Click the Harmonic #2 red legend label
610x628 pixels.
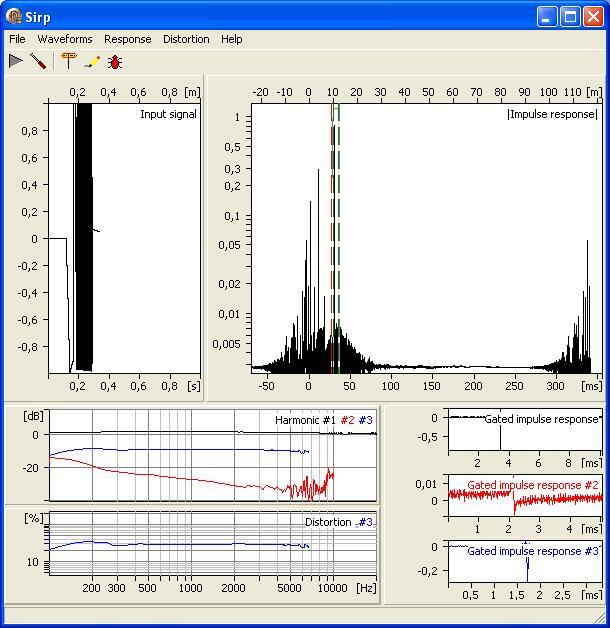(x=346, y=420)
